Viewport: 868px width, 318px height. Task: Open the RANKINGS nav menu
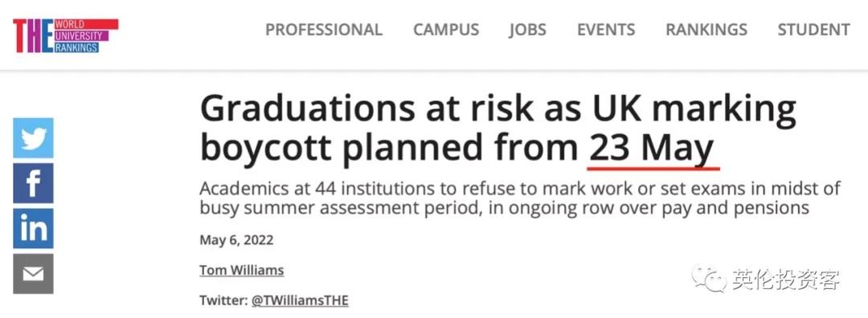pos(706,30)
